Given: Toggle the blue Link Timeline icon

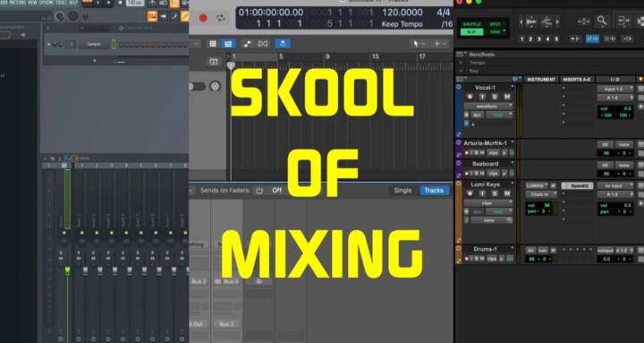Looking at the screenshot, I should click(592, 39).
